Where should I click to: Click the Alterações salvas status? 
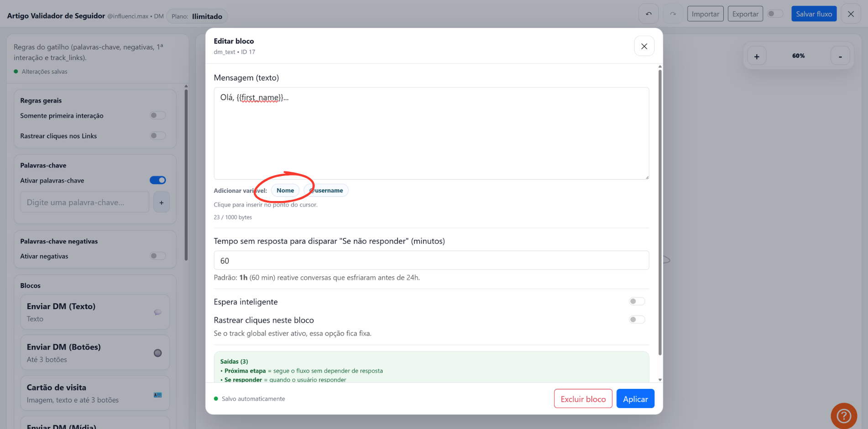[x=41, y=72]
